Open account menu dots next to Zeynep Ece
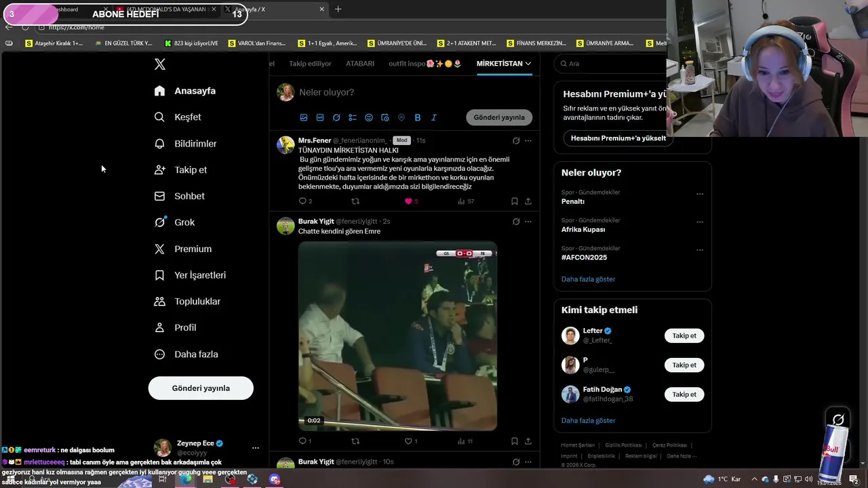 (x=255, y=448)
